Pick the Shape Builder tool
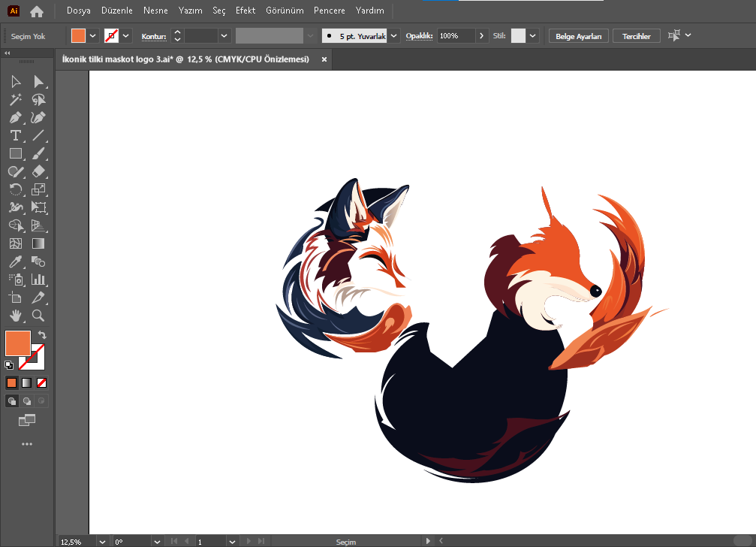This screenshot has height=547, width=756. [x=16, y=225]
